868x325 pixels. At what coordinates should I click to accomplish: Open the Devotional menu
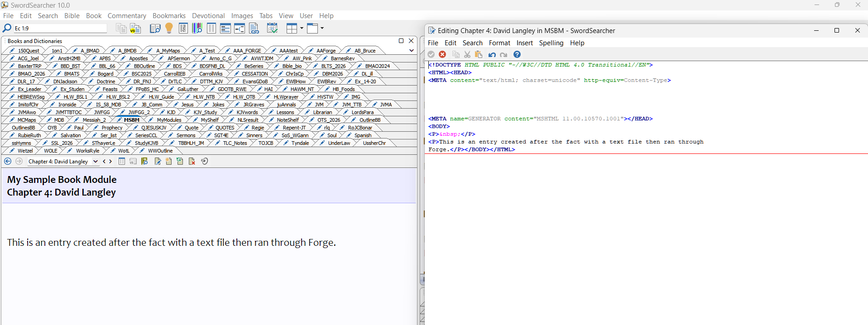pyautogui.click(x=208, y=16)
